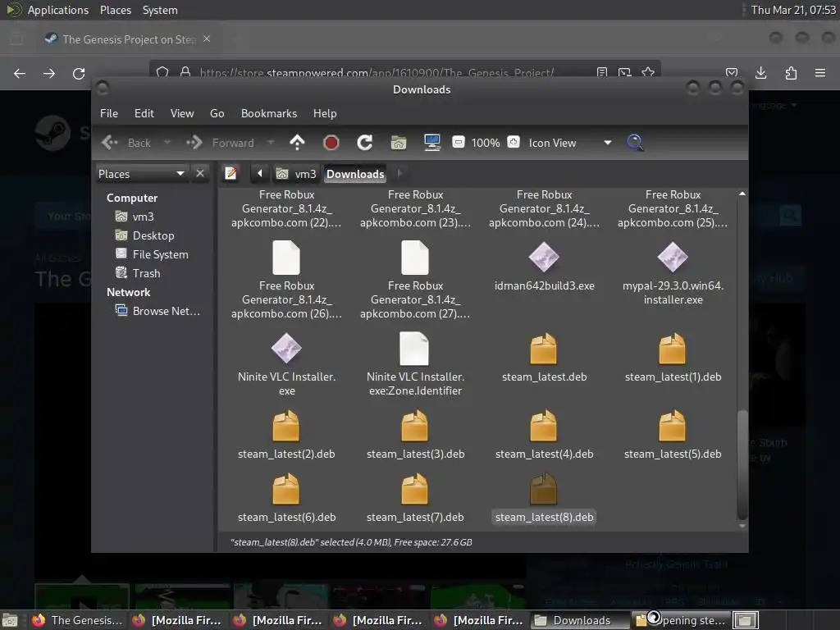Screen dimensions: 840x630
Task: Go up to the parent folder
Action: click(x=297, y=143)
